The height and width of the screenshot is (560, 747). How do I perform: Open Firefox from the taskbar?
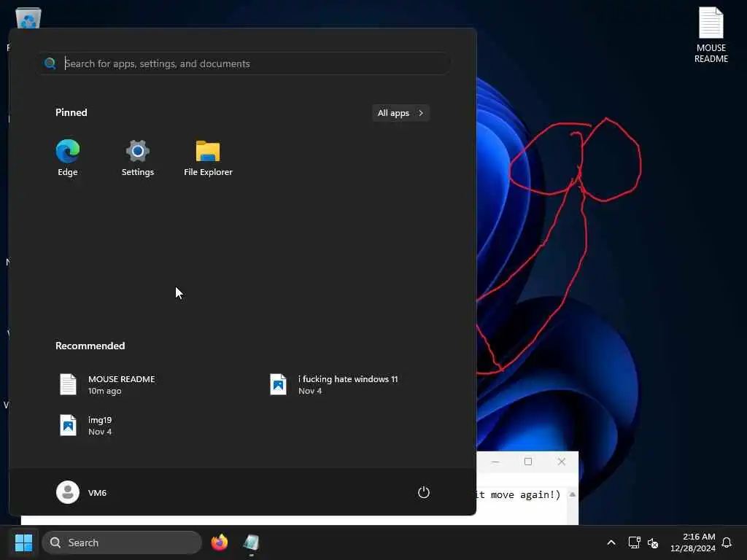coord(219,542)
